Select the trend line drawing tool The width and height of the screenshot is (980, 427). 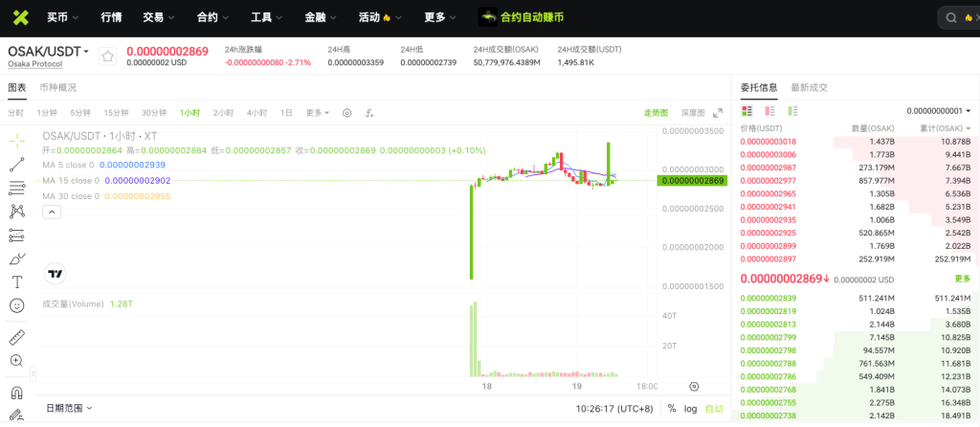16,164
